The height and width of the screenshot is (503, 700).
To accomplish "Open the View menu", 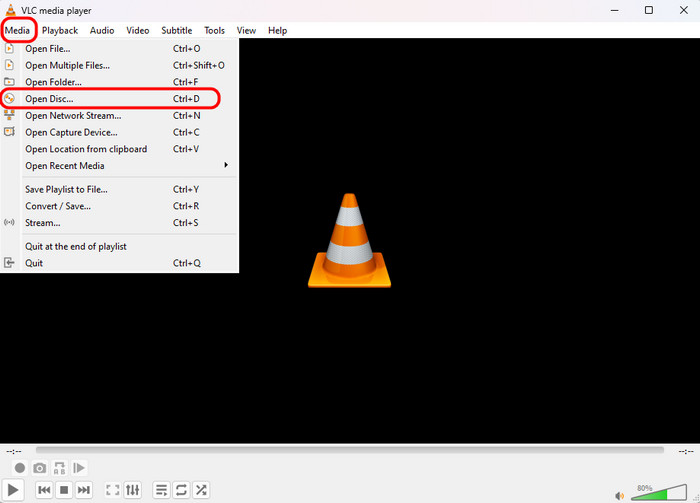I will 246,30.
